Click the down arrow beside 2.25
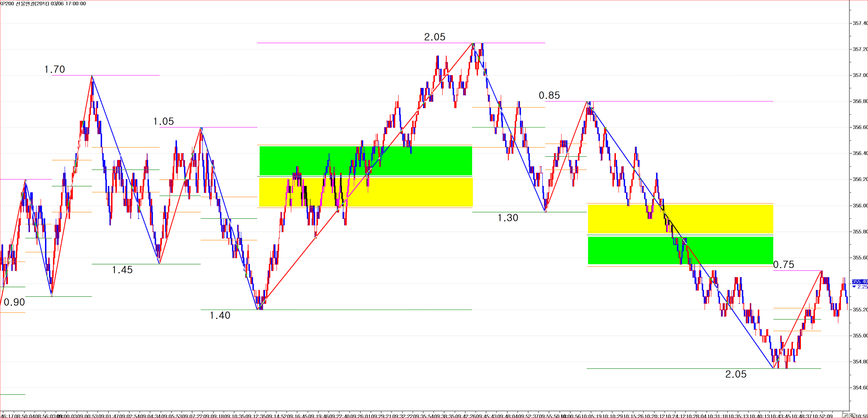 pos(854,287)
